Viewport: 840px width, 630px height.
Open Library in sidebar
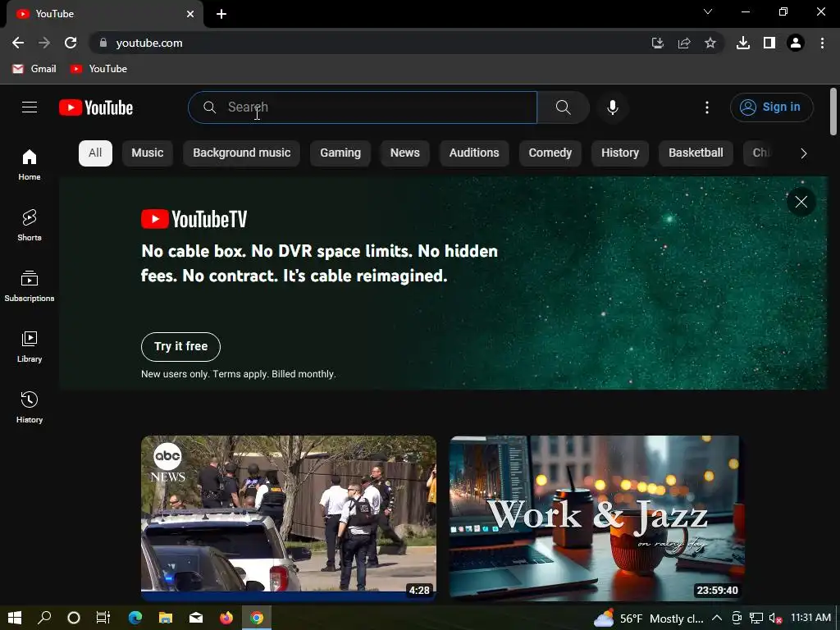click(30, 347)
